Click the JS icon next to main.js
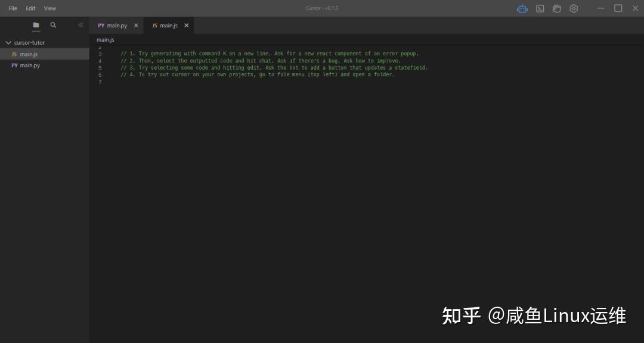This screenshot has height=343, width=644. click(x=13, y=54)
